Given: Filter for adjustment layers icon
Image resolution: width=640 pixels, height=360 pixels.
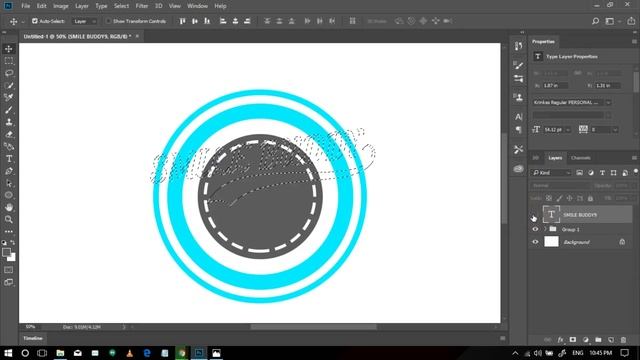Looking at the screenshot, I should pos(591,173).
